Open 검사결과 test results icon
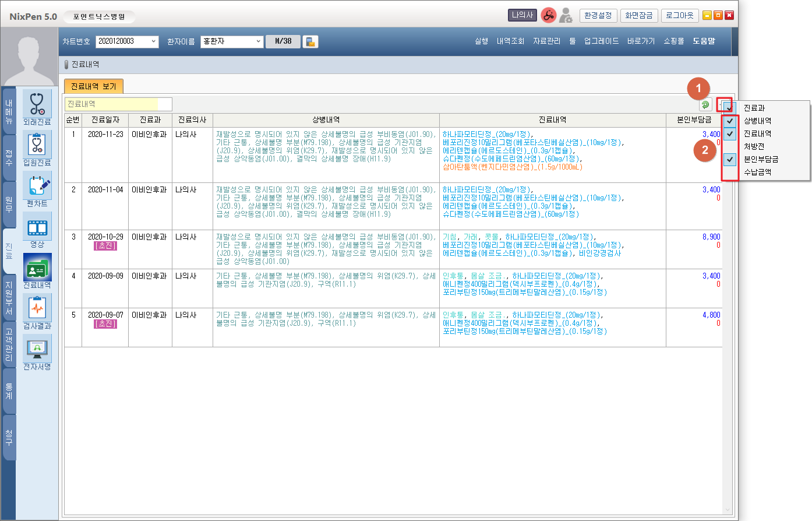 [x=37, y=309]
